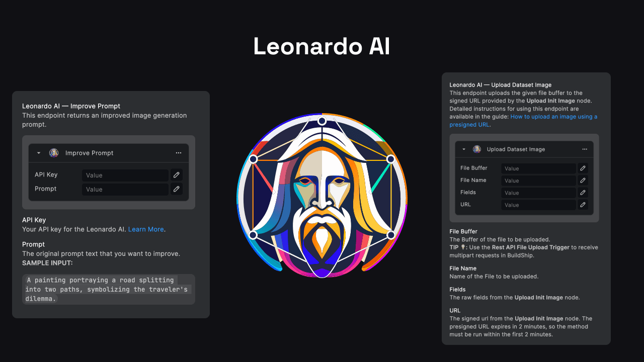The width and height of the screenshot is (644, 362).
Task: Click the 'API Key' description heading below node
Action: pyautogui.click(x=34, y=220)
